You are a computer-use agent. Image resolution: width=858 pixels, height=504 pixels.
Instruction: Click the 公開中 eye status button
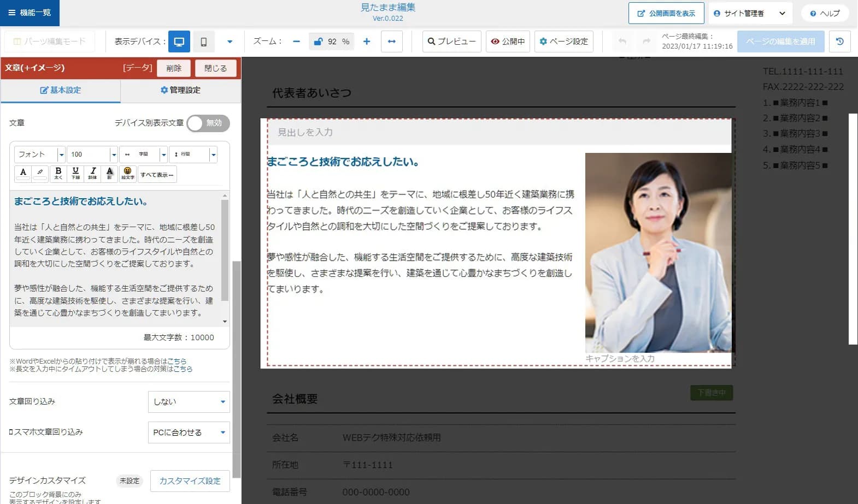coord(508,41)
